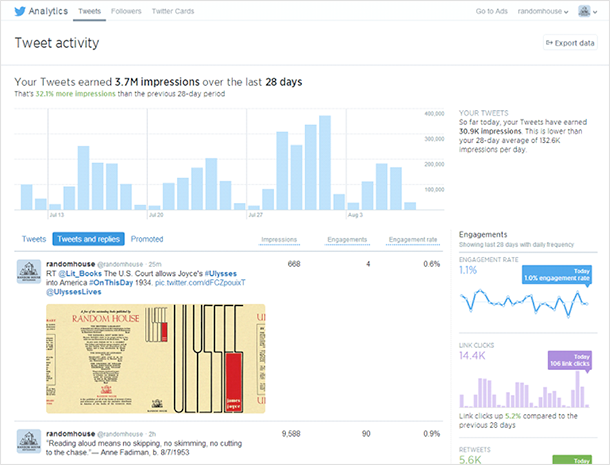
Task: Click the 14.4K link clicks value
Action: point(472,356)
